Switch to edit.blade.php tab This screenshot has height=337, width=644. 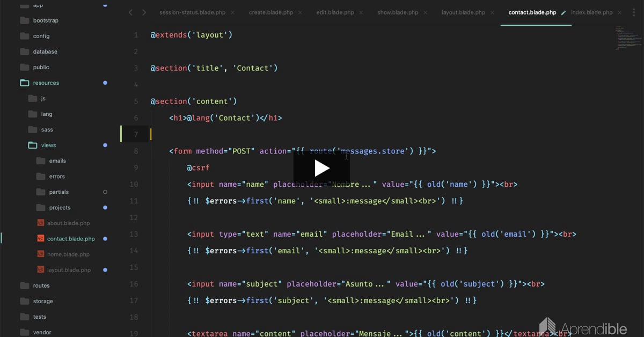point(335,12)
